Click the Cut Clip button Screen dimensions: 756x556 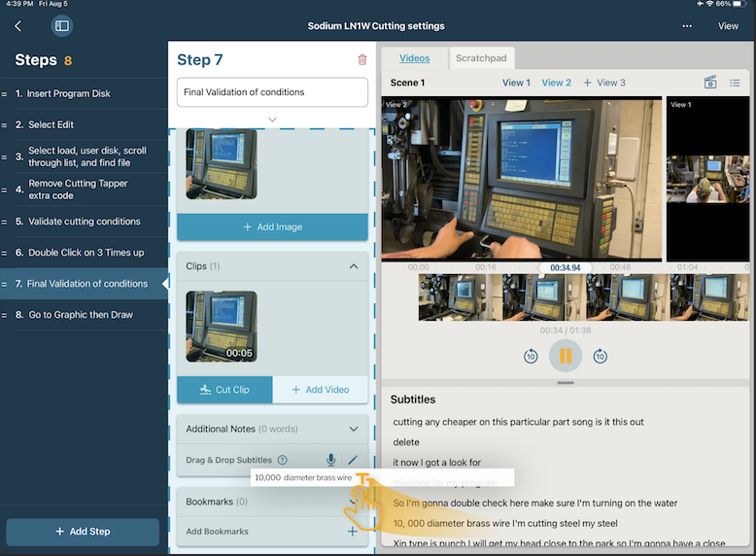(224, 390)
